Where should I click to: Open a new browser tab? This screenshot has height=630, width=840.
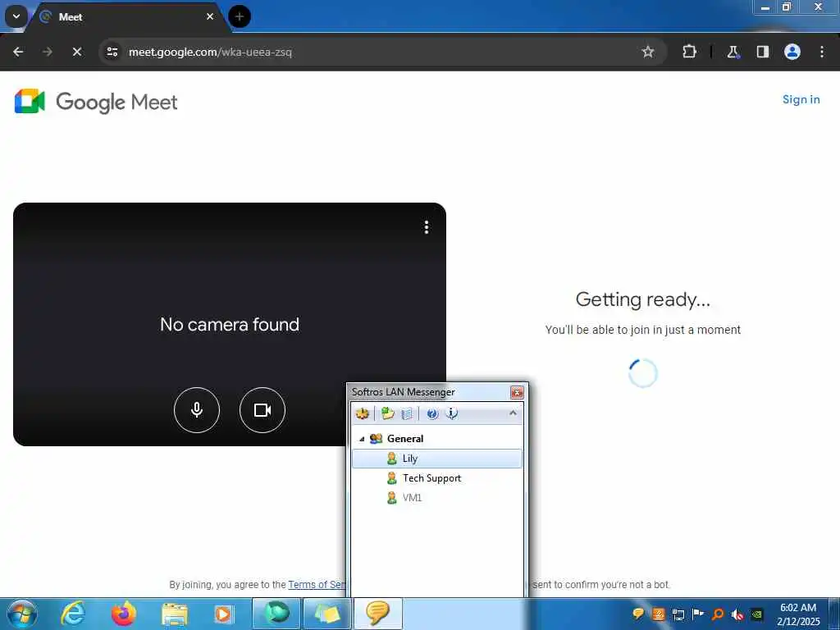[x=240, y=16]
